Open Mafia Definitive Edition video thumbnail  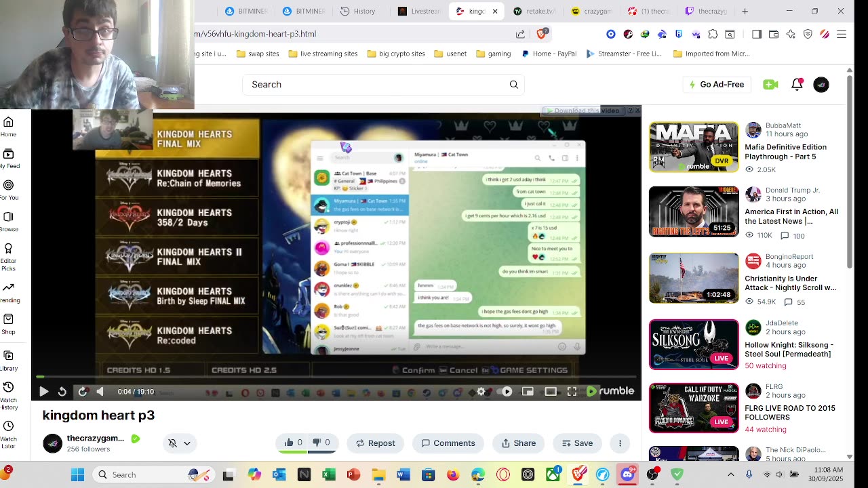pos(694,147)
